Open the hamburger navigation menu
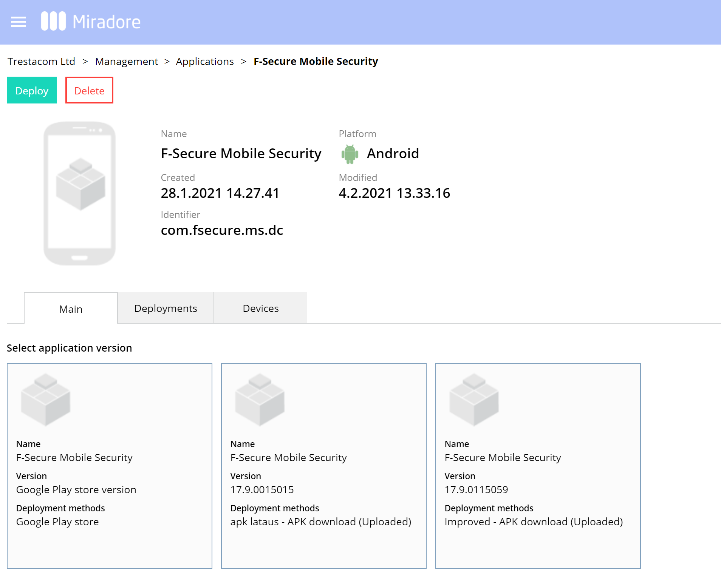This screenshot has width=721, height=588. [x=19, y=22]
